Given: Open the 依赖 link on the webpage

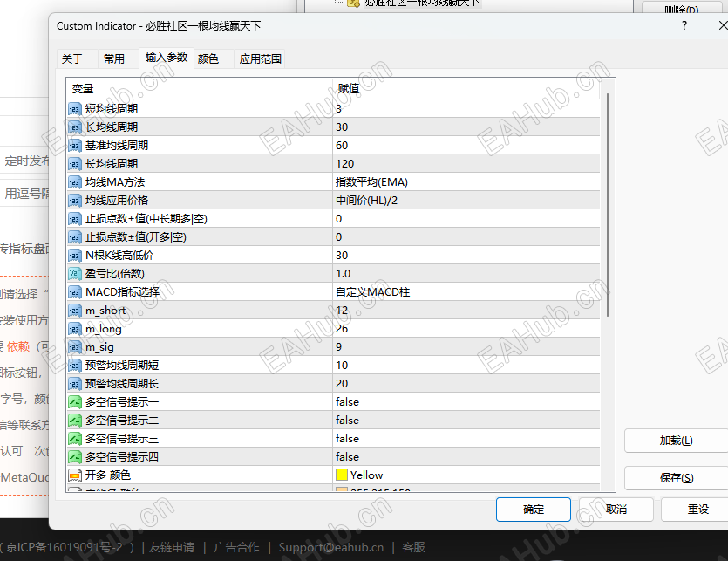Looking at the screenshot, I should tap(18, 346).
